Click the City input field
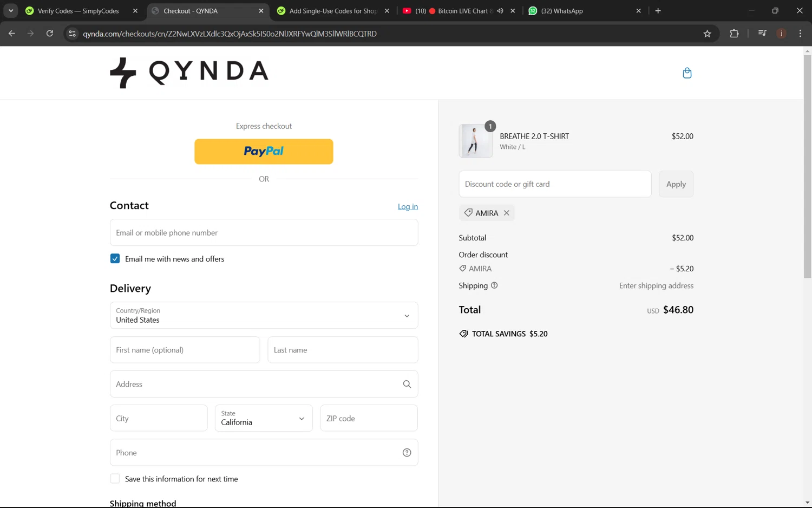812x508 pixels. [x=159, y=418]
